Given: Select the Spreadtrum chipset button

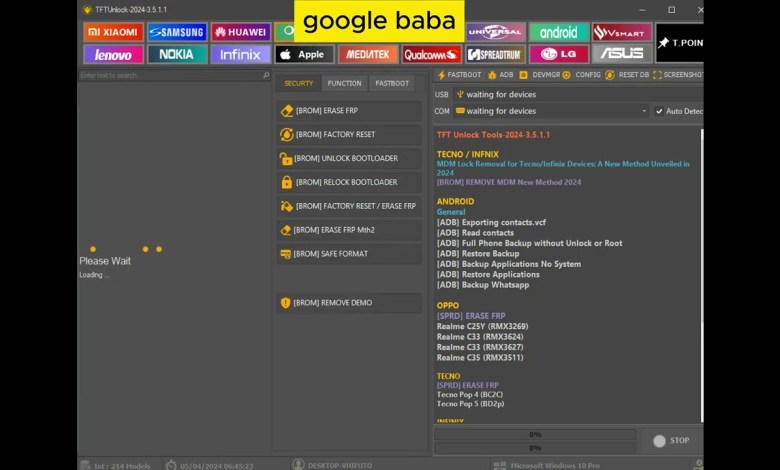Looking at the screenshot, I should (495, 54).
